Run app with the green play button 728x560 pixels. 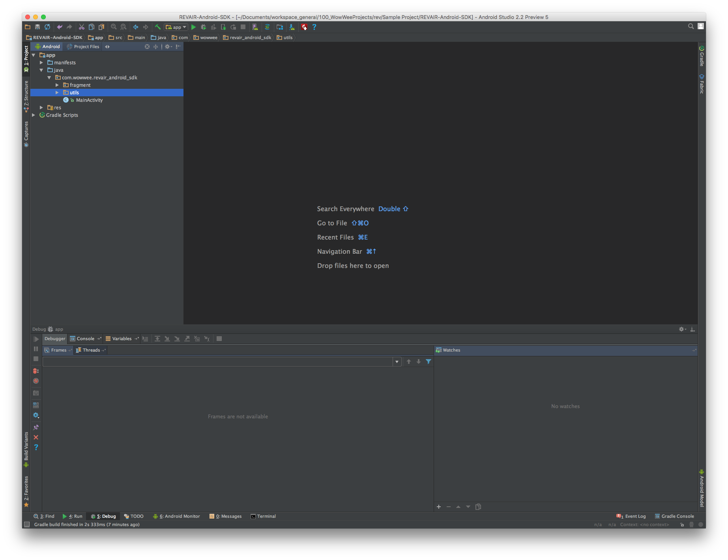tap(193, 27)
